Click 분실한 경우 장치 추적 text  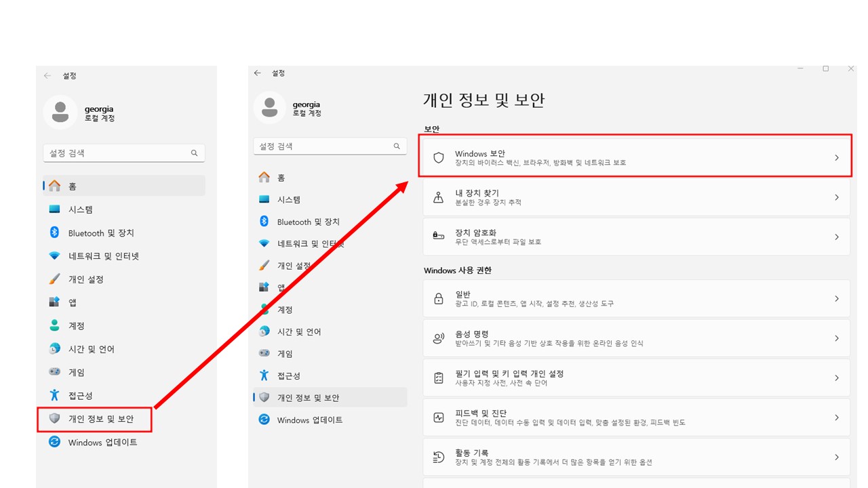click(488, 203)
